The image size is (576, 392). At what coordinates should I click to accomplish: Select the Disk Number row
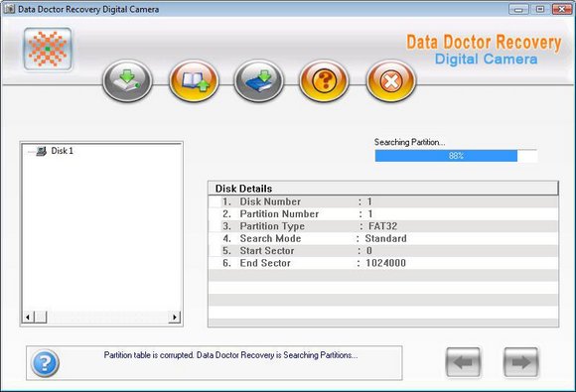click(383, 201)
